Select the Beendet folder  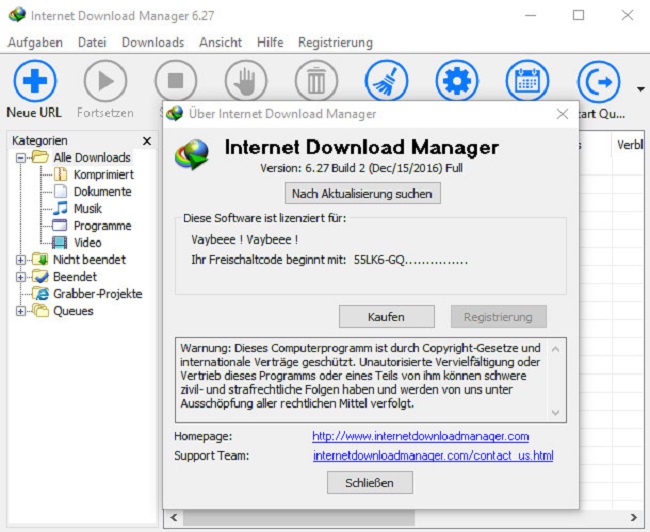point(75,277)
